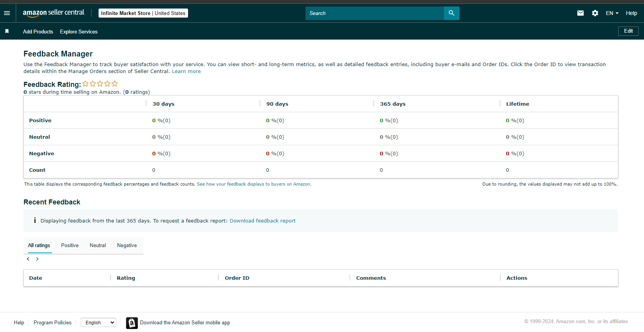Click Download feedback report link
The width and height of the screenshot is (644, 332).
[262, 221]
